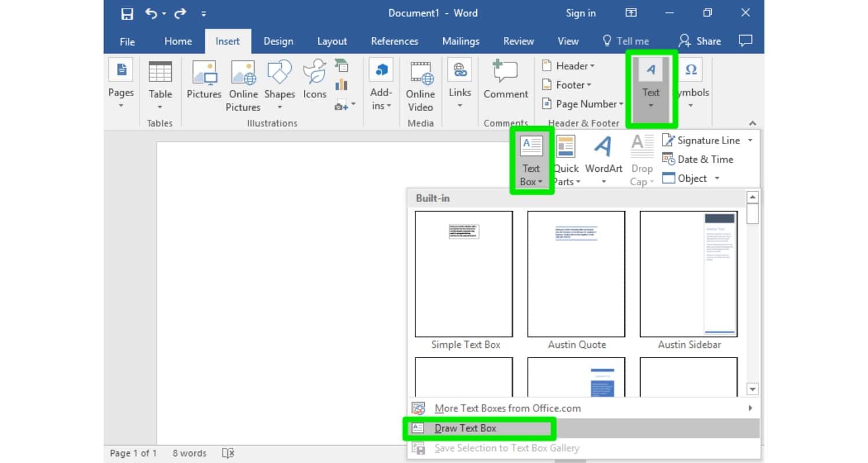
Task: Switch to the Design tab
Action: [x=278, y=41]
